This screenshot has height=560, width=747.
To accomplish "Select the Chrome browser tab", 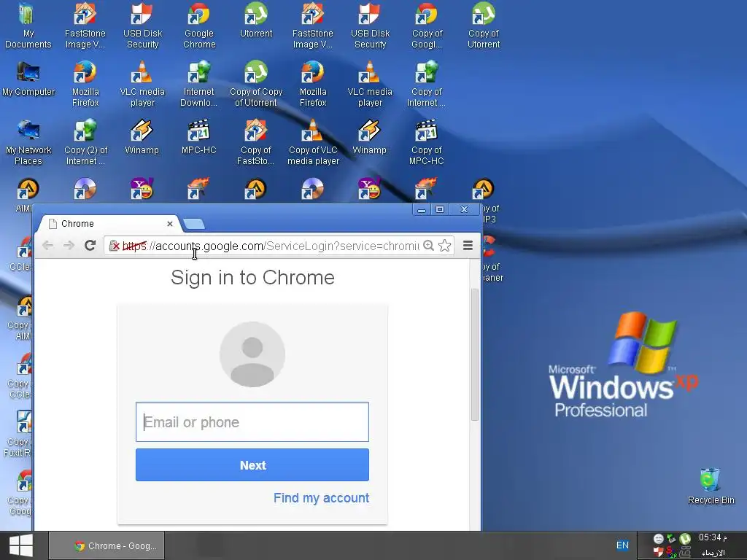I will click(x=109, y=224).
